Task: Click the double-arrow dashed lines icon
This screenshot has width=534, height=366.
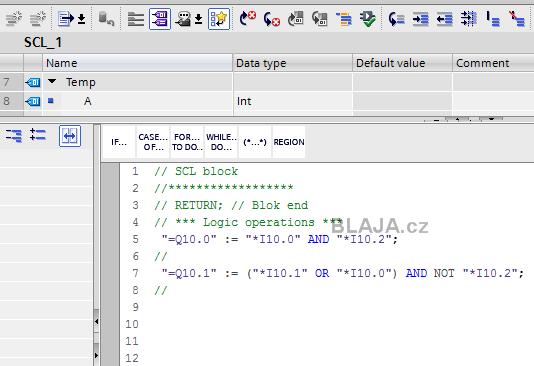Action: (469, 19)
